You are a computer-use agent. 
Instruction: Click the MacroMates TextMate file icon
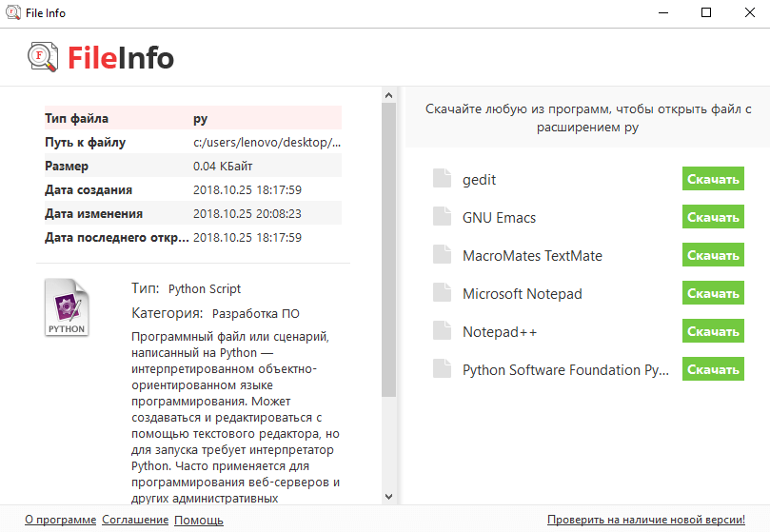(x=441, y=256)
